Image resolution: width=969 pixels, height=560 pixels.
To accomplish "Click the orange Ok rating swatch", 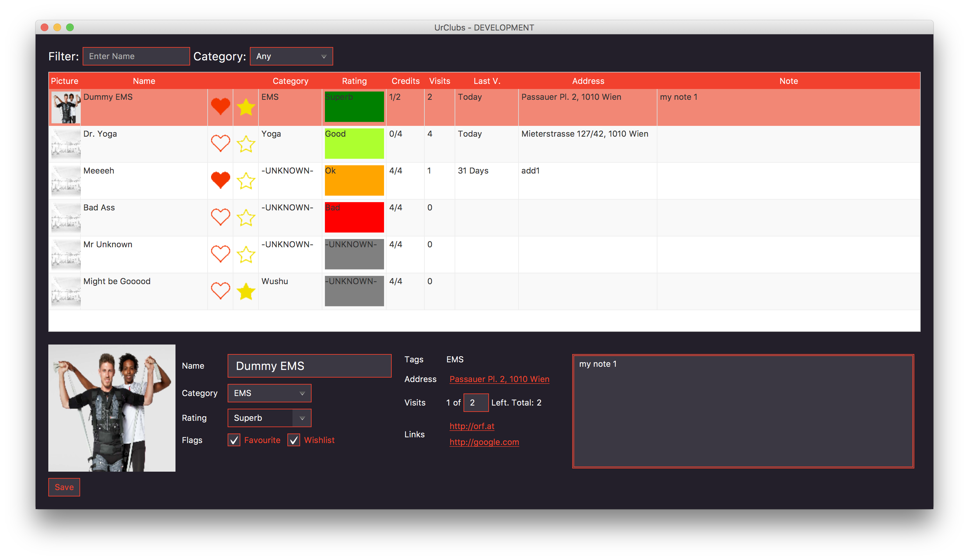I will pyautogui.click(x=354, y=181).
